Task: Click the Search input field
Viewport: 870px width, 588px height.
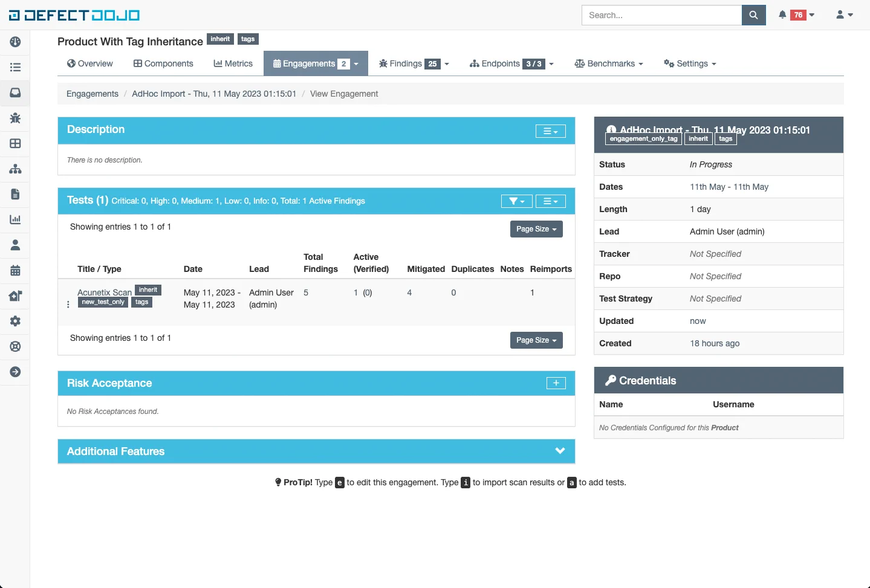Action: (661, 15)
